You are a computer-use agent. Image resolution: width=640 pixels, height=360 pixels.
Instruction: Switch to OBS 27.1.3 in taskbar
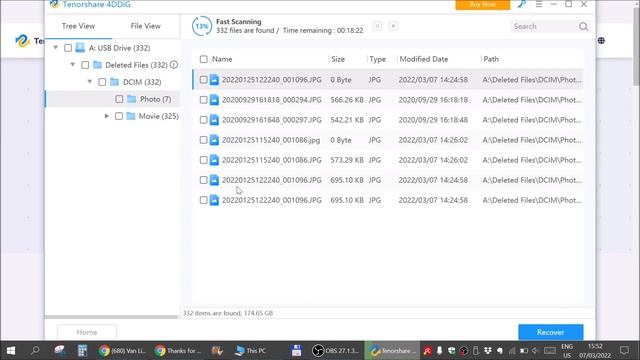[335, 351]
